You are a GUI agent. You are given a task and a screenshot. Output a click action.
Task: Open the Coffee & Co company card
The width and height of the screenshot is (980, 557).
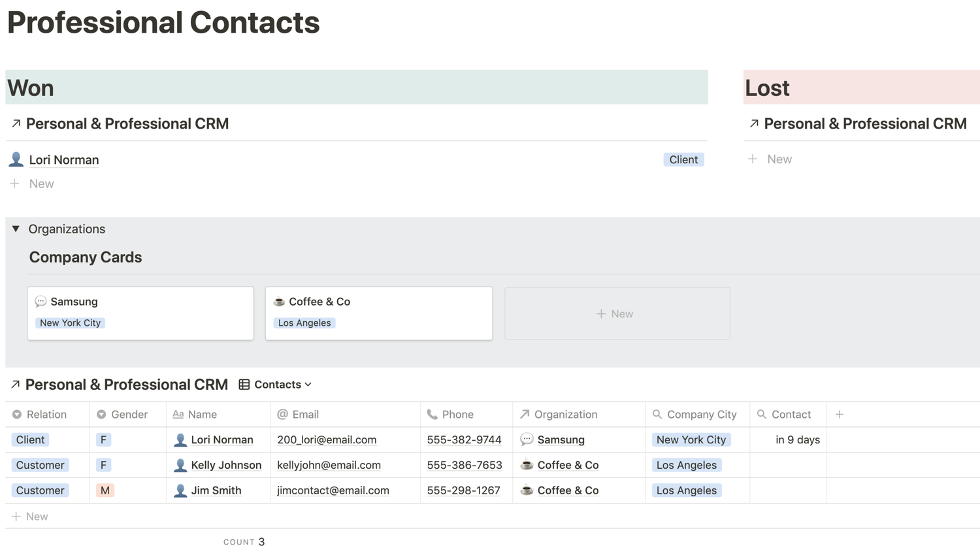379,313
